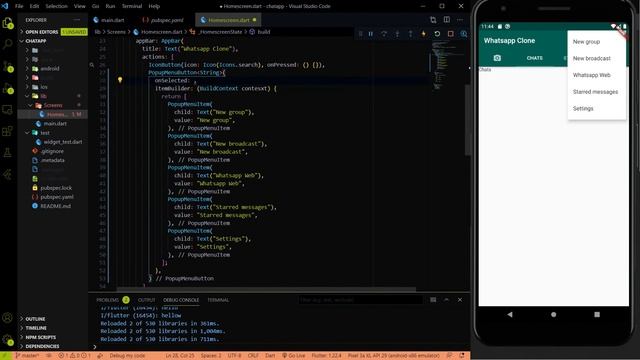Open the Testing flask icon view
640x360 pixels.
click(8, 153)
